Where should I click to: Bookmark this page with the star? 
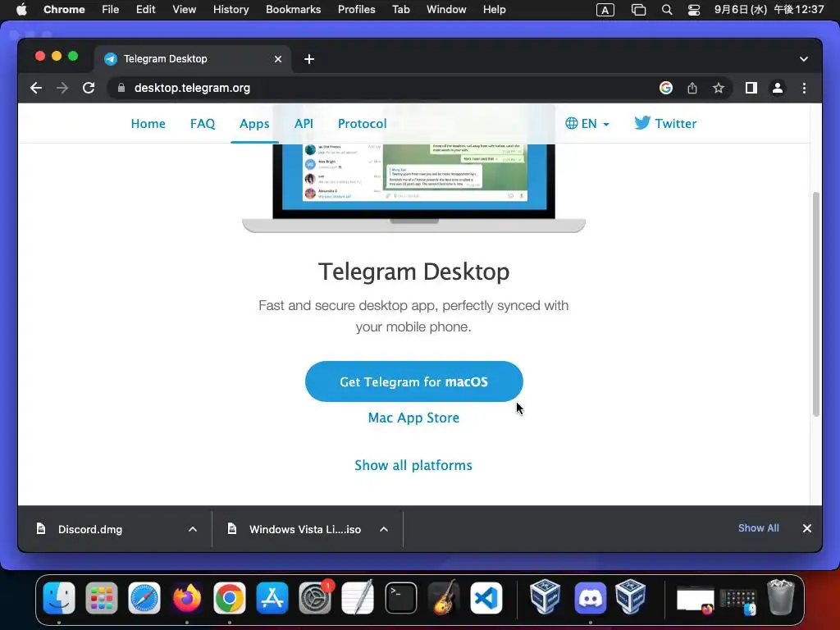point(719,88)
